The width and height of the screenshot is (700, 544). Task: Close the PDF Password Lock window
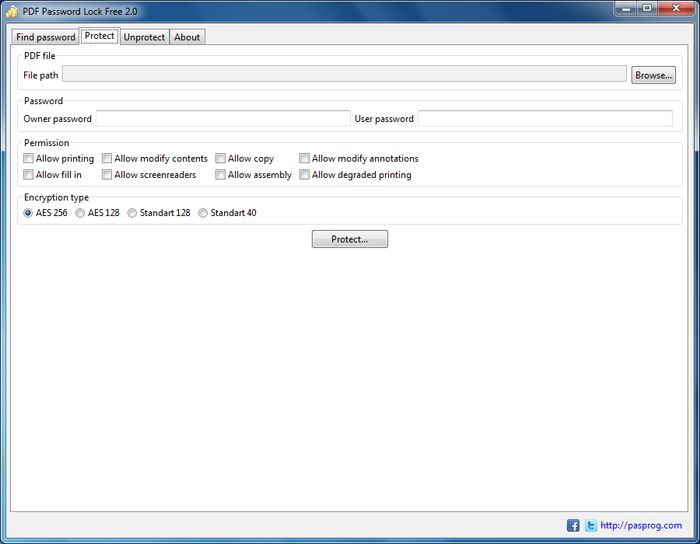pyautogui.click(x=676, y=8)
